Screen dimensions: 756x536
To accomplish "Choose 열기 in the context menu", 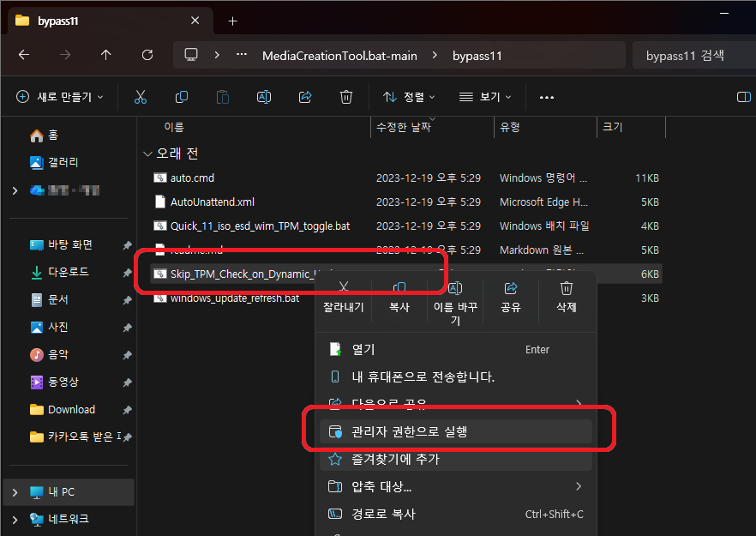I will tap(456, 349).
